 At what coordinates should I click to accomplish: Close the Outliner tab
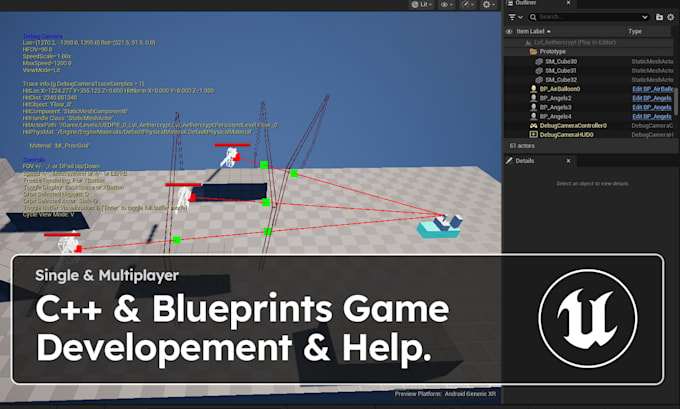(x=569, y=3)
